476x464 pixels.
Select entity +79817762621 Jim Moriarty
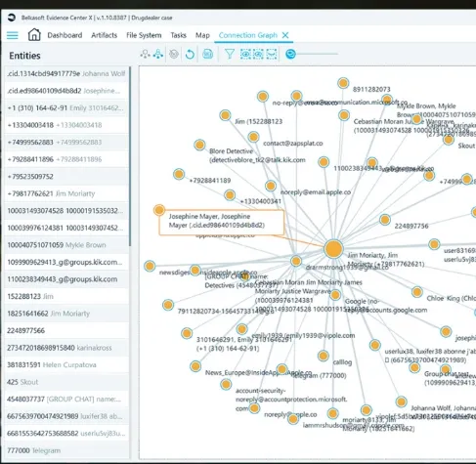click(x=66, y=193)
